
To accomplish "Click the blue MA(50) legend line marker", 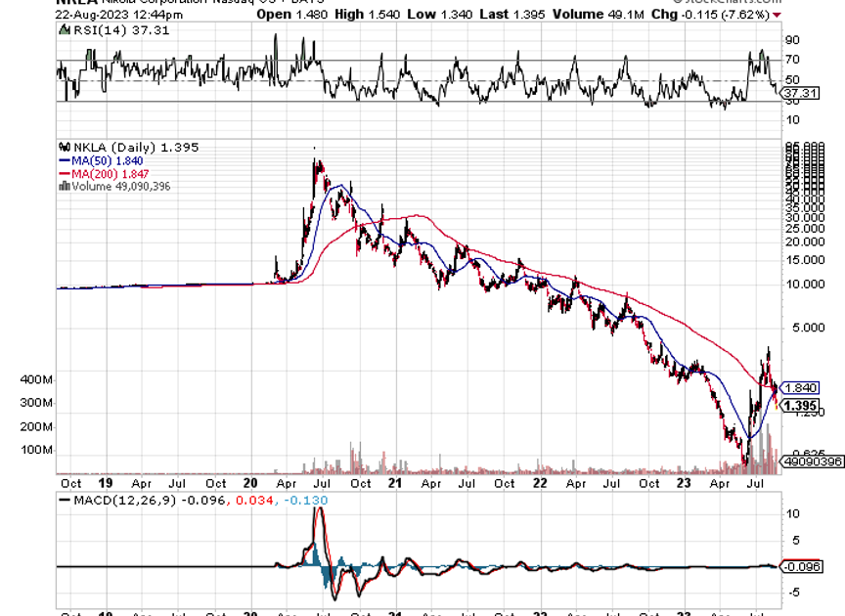I will coord(66,160).
